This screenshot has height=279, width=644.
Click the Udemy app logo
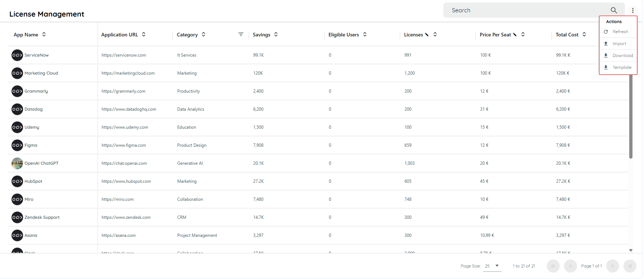click(17, 127)
